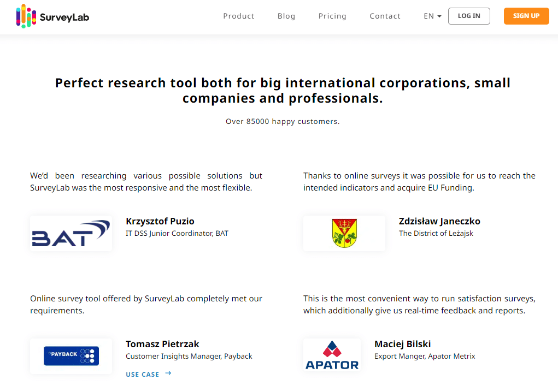Click 'Export Manger, Apator Metrix' text
Image resolution: width=558 pixels, height=392 pixels.
(425, 357)
